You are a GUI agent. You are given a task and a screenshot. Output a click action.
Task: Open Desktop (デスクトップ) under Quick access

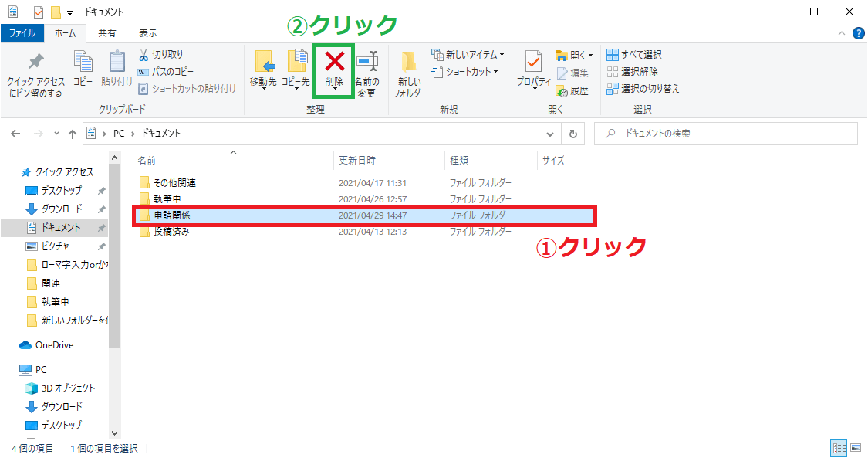pos(54,191)
